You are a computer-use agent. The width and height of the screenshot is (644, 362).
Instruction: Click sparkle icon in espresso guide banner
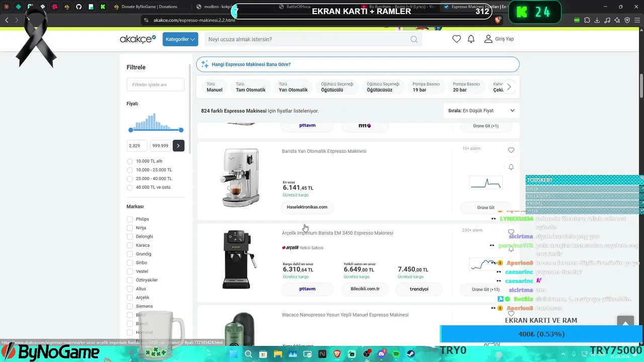click(x=205, y=64)
